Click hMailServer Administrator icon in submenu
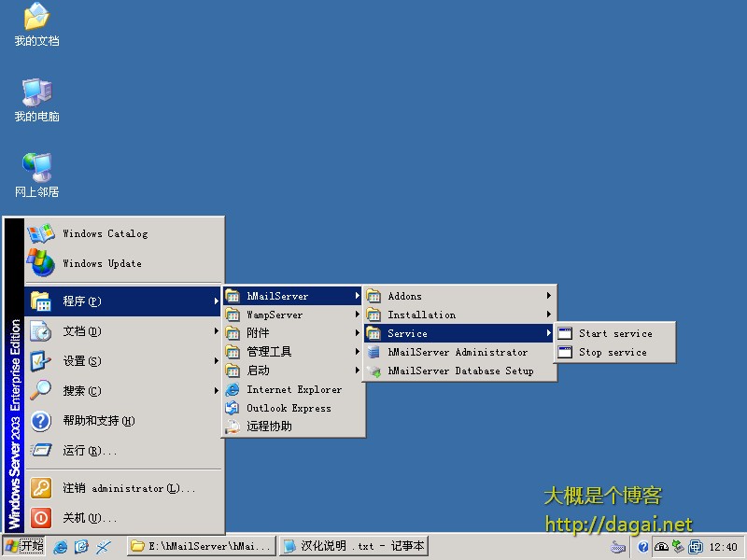 pyautogui.click(x=373, y=353)
